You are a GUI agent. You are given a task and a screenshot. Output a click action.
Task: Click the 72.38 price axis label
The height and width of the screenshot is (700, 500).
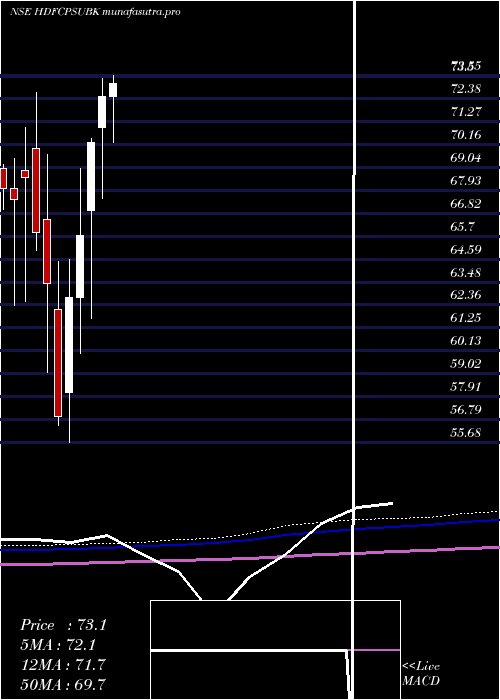[466, 89]
